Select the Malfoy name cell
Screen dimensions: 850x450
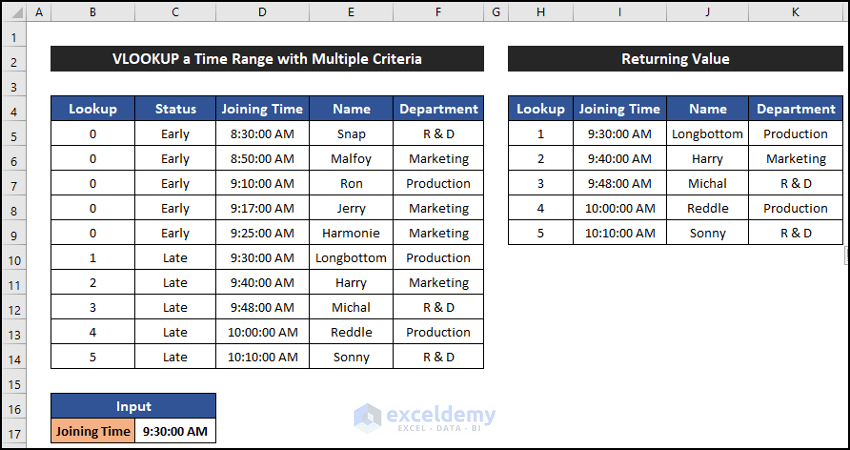tap(351, 159)
